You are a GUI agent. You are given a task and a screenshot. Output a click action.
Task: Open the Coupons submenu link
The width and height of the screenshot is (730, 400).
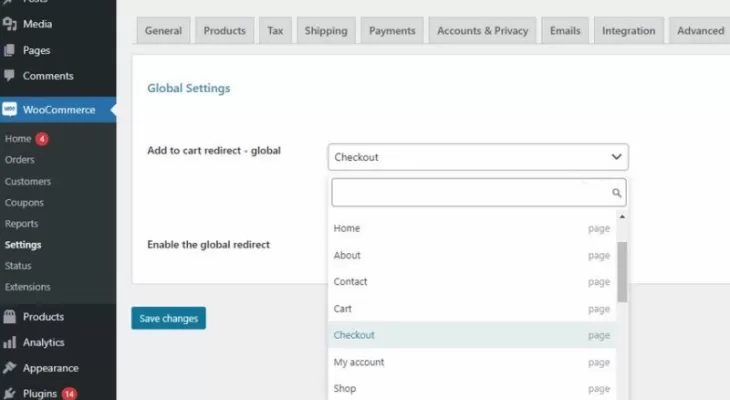tap(24, 203)
